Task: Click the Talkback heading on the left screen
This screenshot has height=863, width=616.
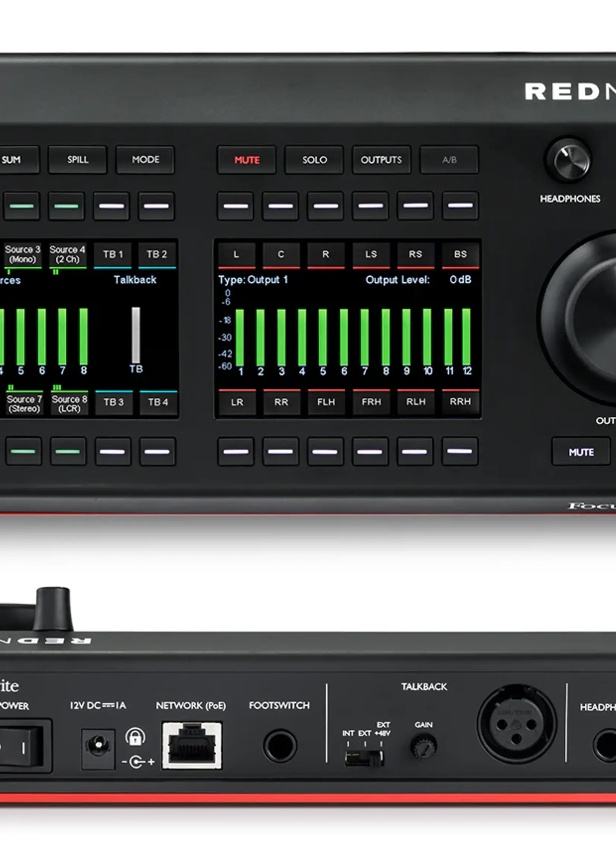Action: coord(135,280)
